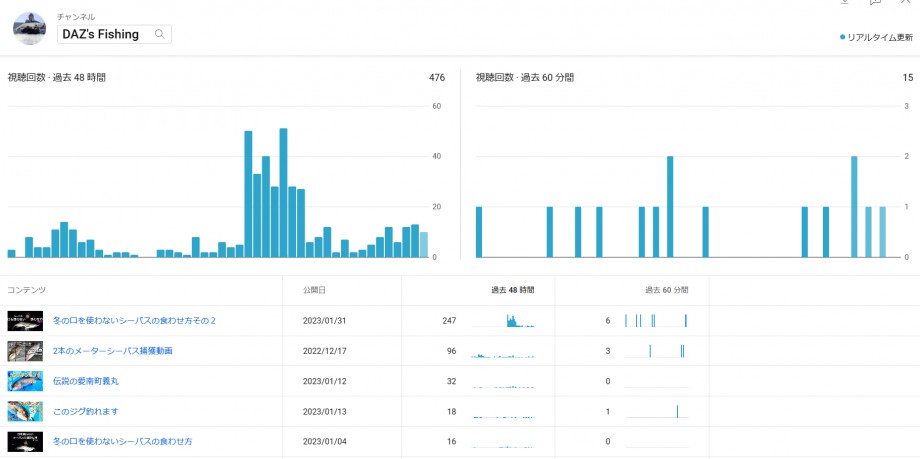
Task: Select the 過去 60 分間 column header
Action: tap(666, 290)
